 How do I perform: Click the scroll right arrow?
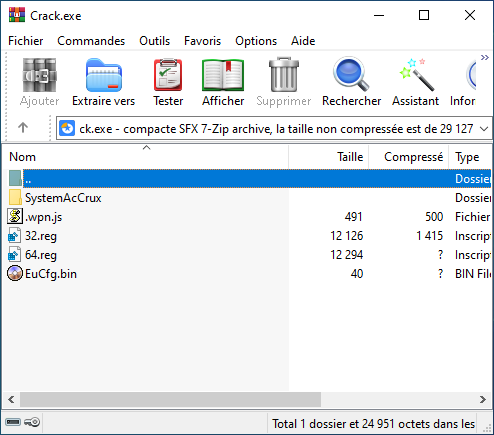pos(483,399)
